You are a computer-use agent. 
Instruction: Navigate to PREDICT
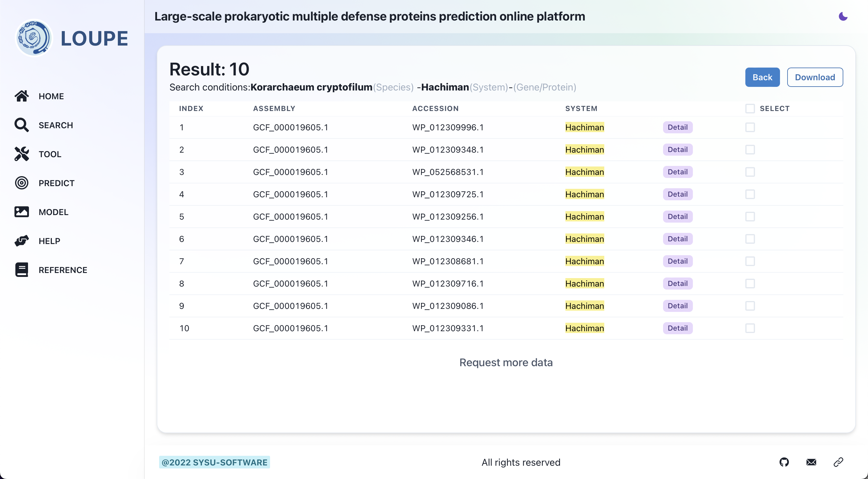click(x=57, y=183)
